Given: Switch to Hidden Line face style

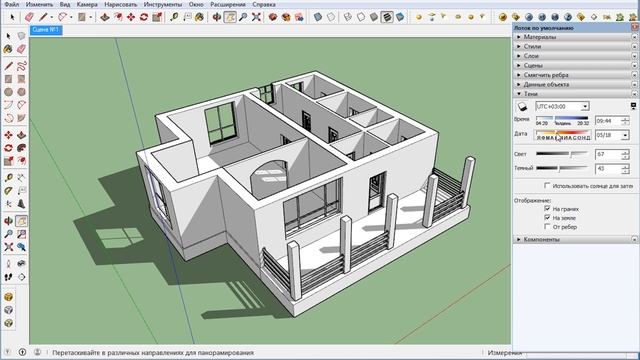Looking at the screenshot, I should tap(361, 17).
